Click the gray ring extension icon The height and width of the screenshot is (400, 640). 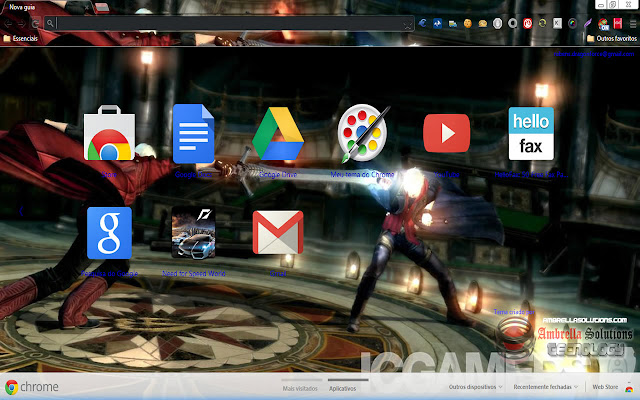coord(513,24)
